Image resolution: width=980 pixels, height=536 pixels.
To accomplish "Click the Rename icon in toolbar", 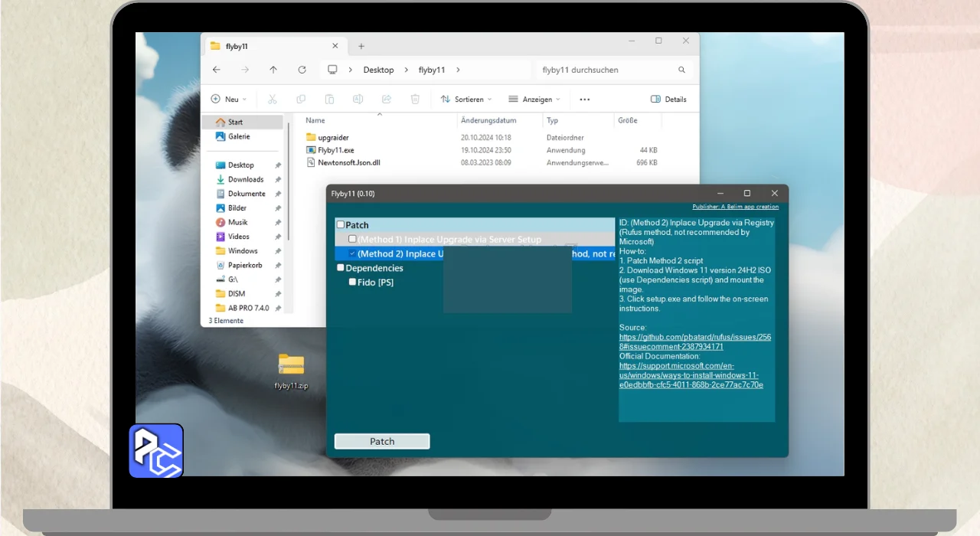I will coord(358,100).
